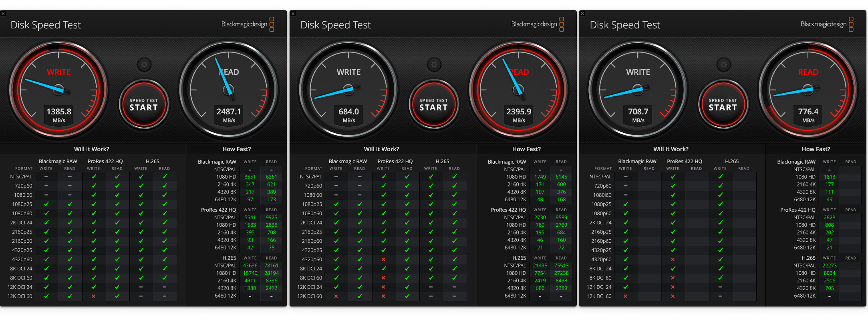Close the rightmost Disk Speed Test window
This screenshot has width=868, height=320.
[x=582, y=14]
